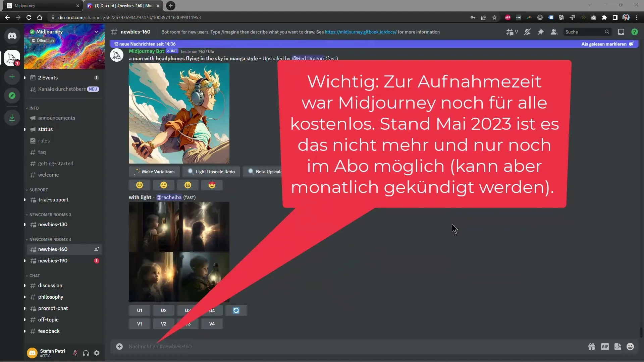
Task: Open the getting-started channel
Action: pyautogui.click(x=64, y=164)
